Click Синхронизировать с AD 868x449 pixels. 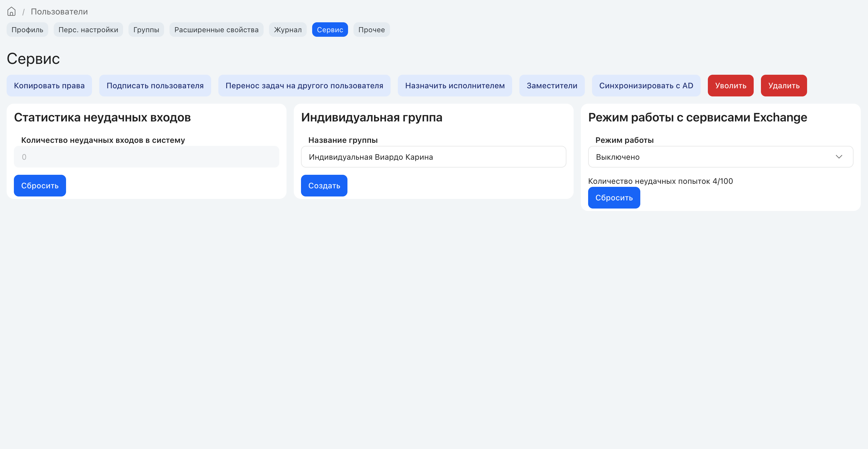646,86
